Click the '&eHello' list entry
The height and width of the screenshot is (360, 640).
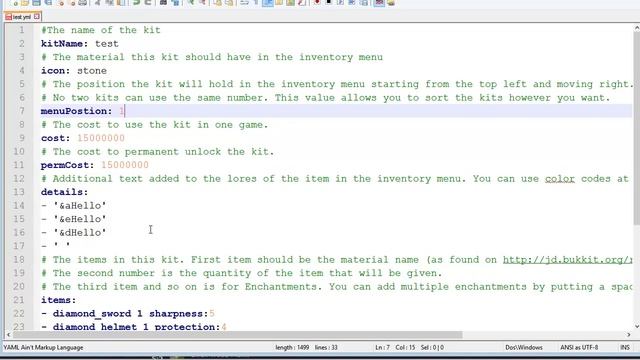pyautogui.click(x=80, y=219)
